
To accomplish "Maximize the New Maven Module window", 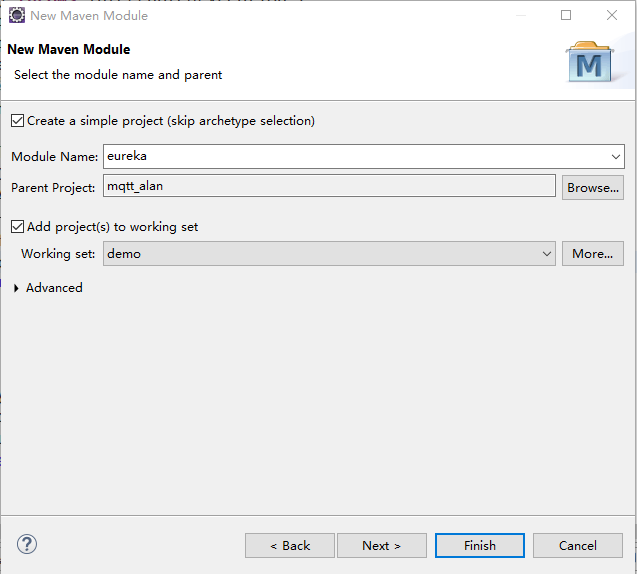I will (566, 15).
